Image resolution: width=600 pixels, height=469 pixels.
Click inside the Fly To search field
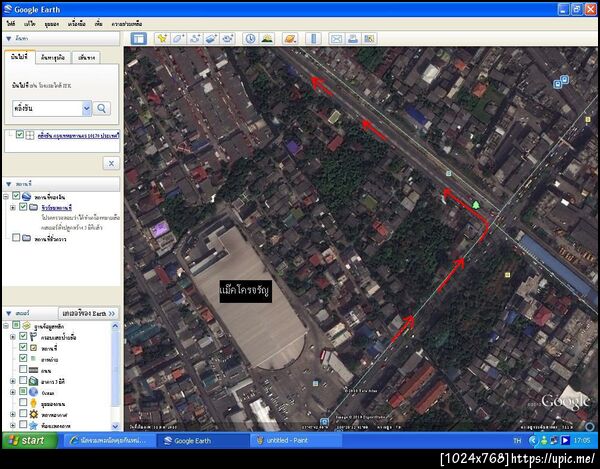point(47,109)
